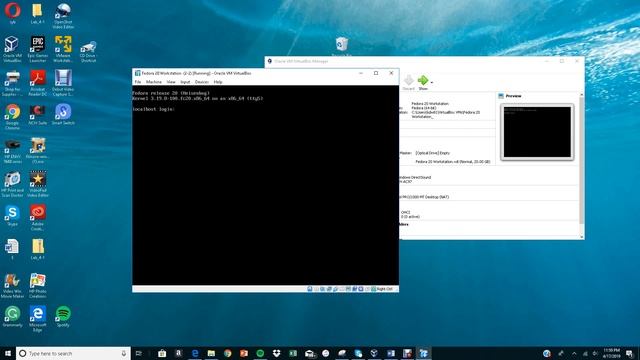Open Chrome from the taskbar

[x=227, y=353]
